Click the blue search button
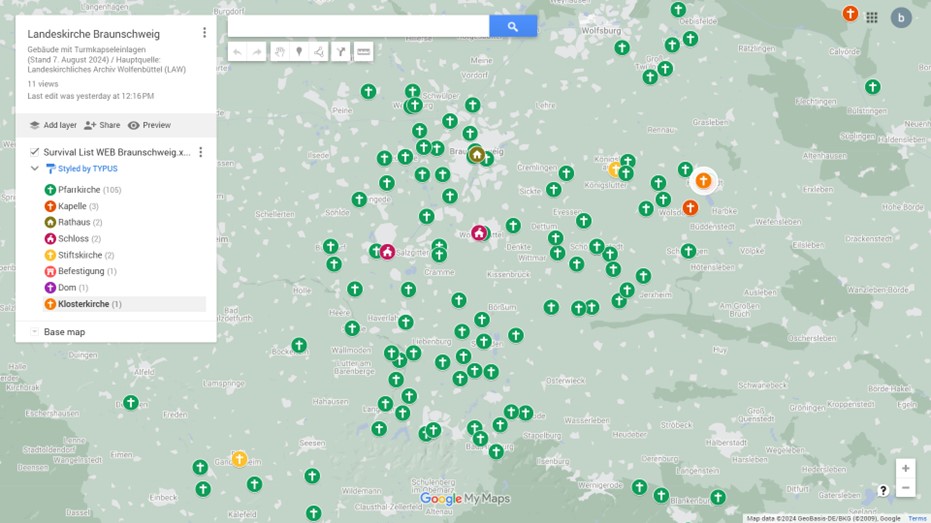Screen dimensions: 931x523 pos(512,27)
